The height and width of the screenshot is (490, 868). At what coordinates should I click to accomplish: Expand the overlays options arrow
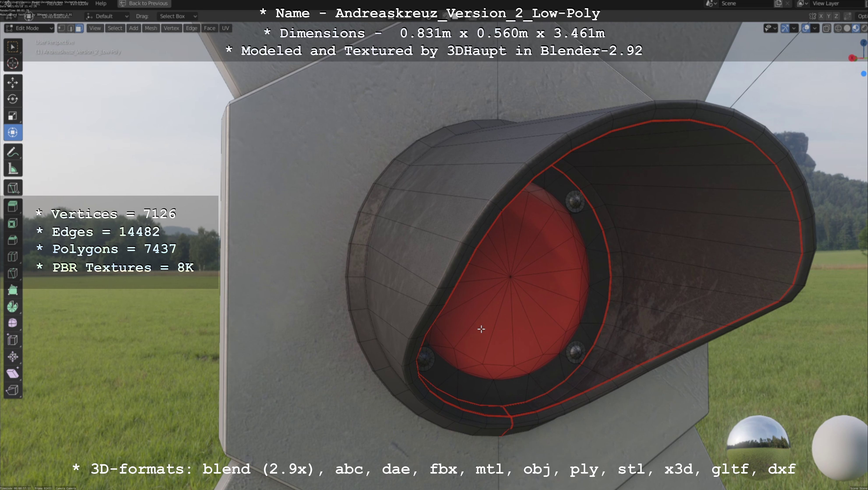coord(815,28)
